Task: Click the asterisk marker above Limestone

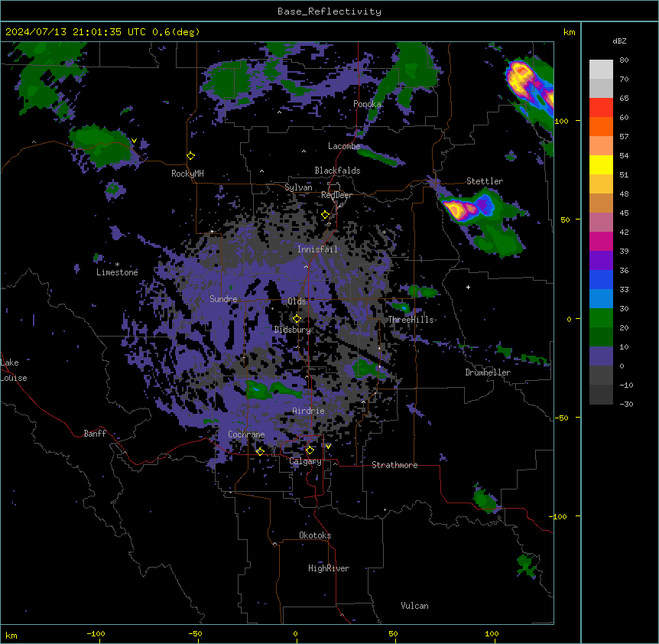Action: tap(117, 265)
